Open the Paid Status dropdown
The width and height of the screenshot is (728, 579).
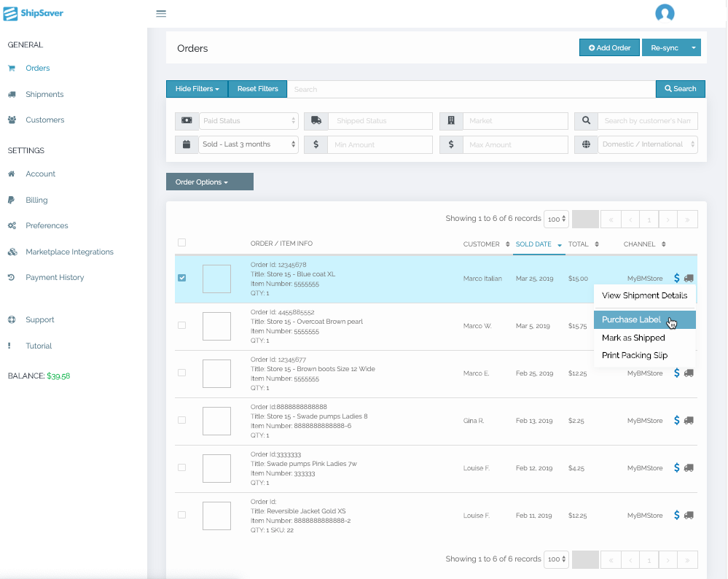coord(248,121)
